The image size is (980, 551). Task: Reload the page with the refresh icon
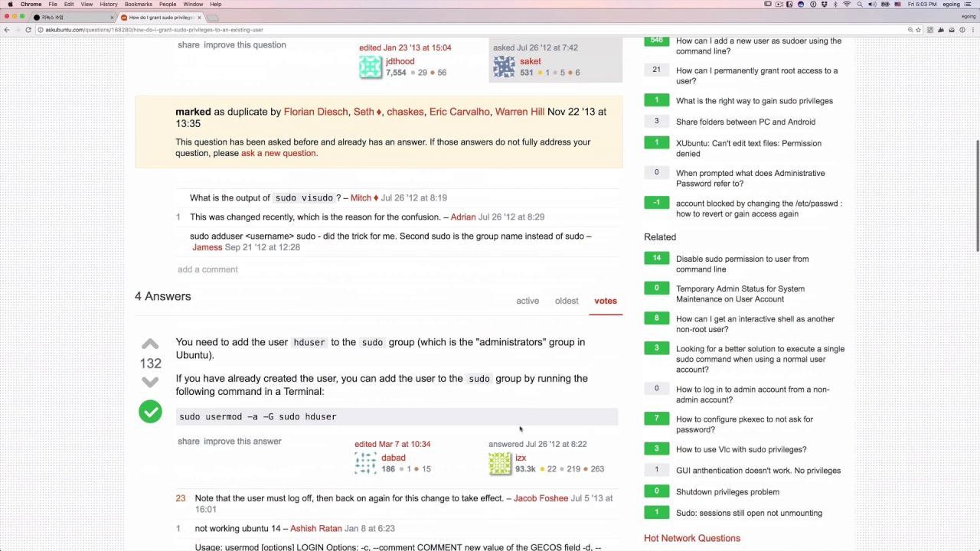pos(28,30)
